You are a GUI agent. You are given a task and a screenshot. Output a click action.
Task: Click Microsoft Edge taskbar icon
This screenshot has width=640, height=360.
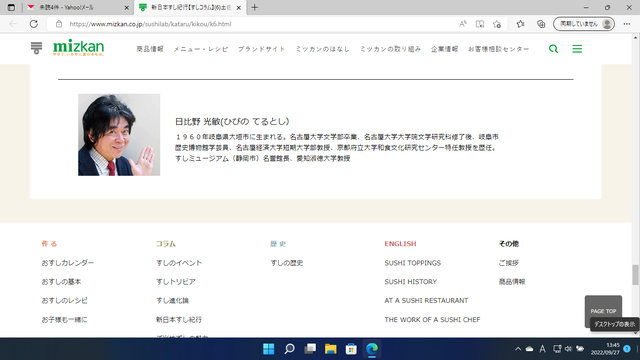[372, 349]
